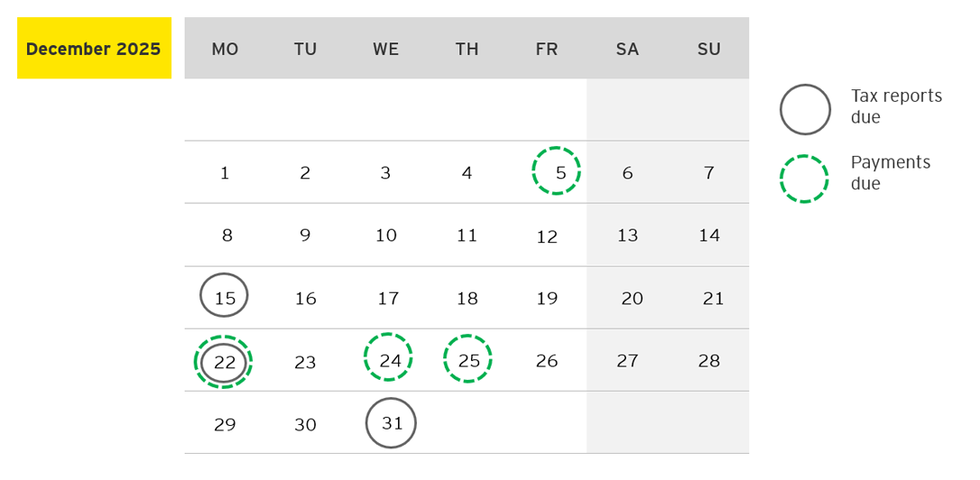Click the green-circled date 24
Screen dimensions: 980x480
tap(389, 359)
